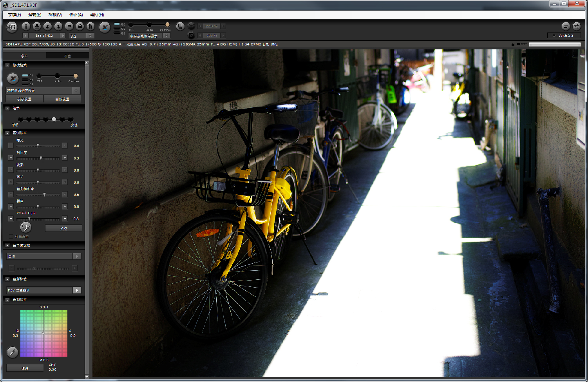Image resolution: width=588 pixels, height=382 pixels.
Task: Collapse the 细节 (detail) section
Action: [7, 108]
